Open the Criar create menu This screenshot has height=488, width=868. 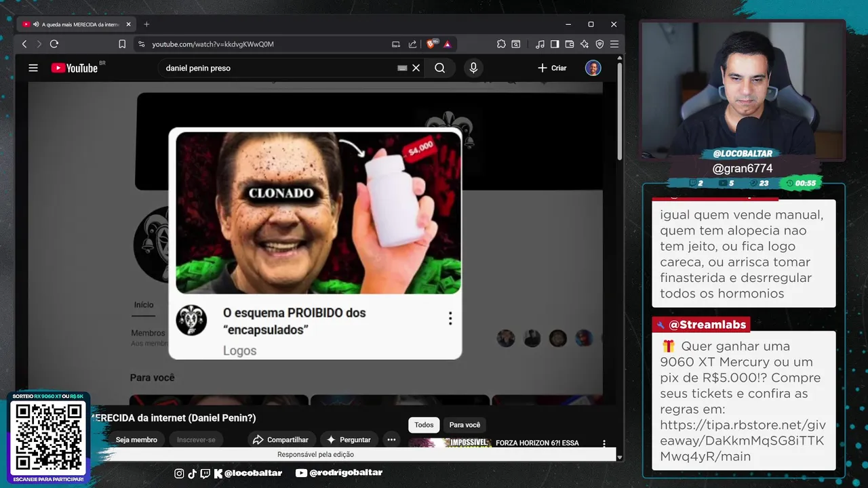[x=552, y=68]
